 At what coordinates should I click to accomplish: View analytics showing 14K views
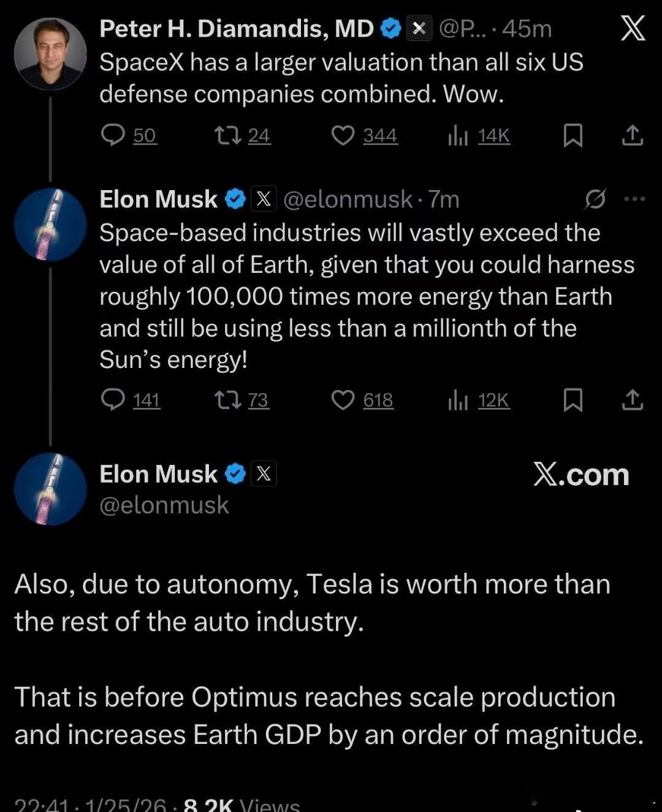point(458,136)
